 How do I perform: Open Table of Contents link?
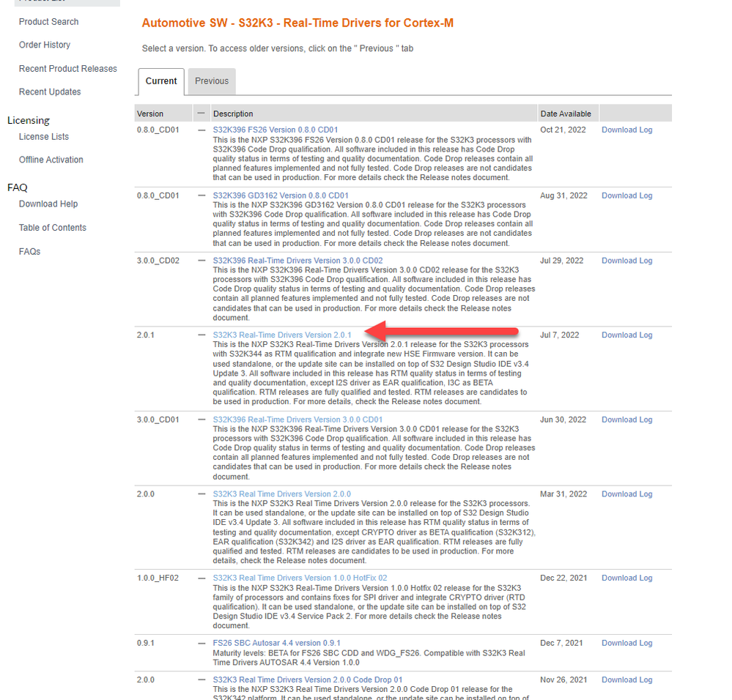52,228
